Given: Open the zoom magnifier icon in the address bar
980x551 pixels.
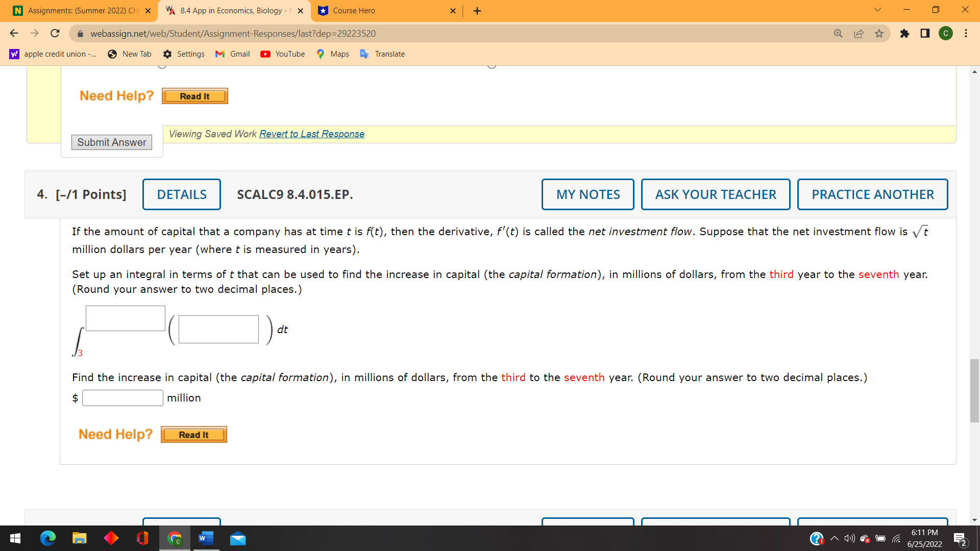Looking at the screenshot, I should tap(838, 34).
